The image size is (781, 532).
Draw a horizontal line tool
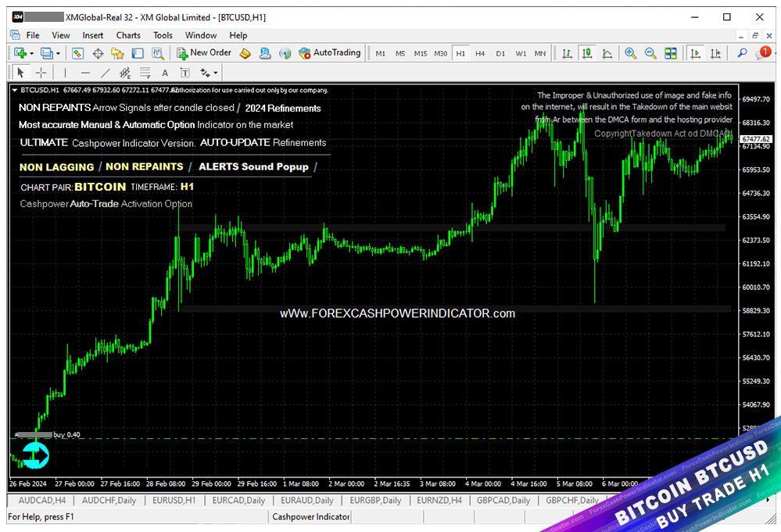(85, 73)
